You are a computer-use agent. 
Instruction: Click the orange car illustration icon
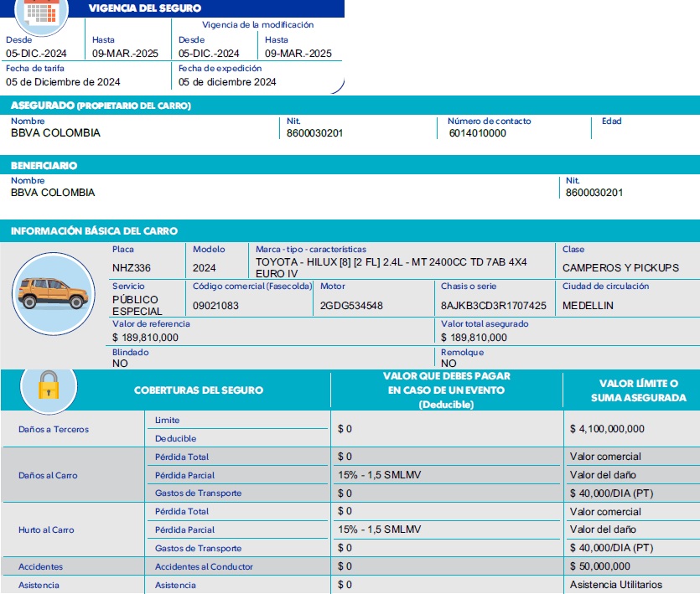click(x=54, y=290)
